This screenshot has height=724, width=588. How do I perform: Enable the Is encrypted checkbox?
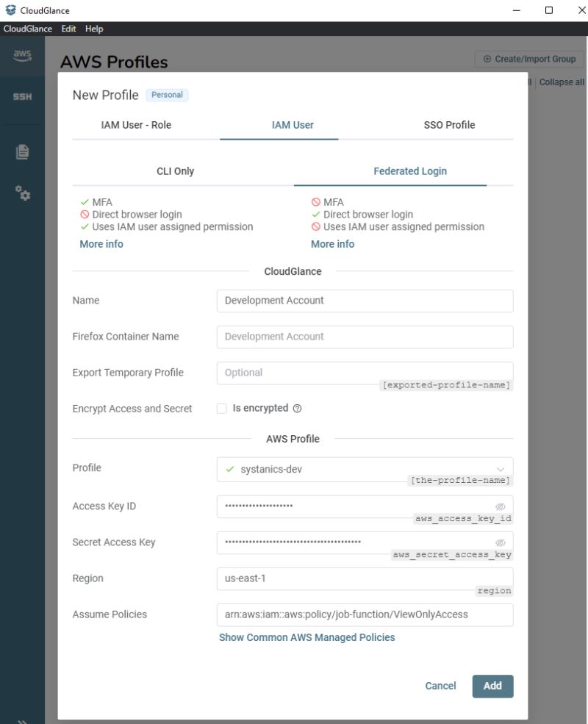221,409
